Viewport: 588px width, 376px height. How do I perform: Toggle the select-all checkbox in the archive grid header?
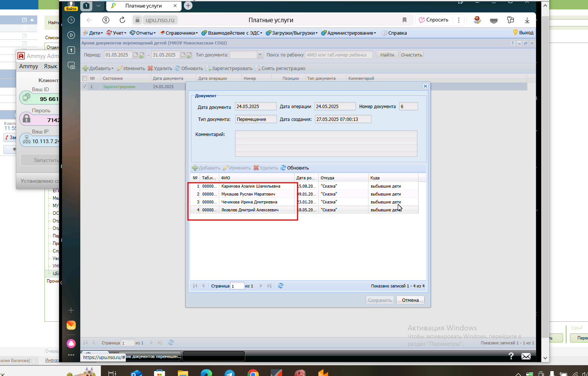(84, 78)
